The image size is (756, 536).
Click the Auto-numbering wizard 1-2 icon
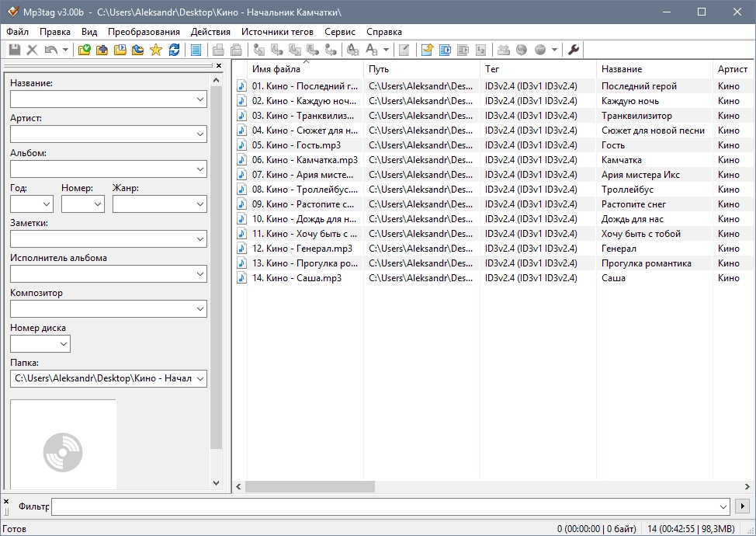coord(480,50)
